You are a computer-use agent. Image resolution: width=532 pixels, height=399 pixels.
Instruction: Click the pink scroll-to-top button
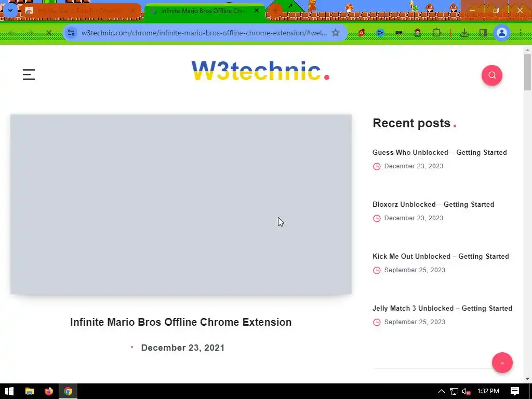coord(502,363)
